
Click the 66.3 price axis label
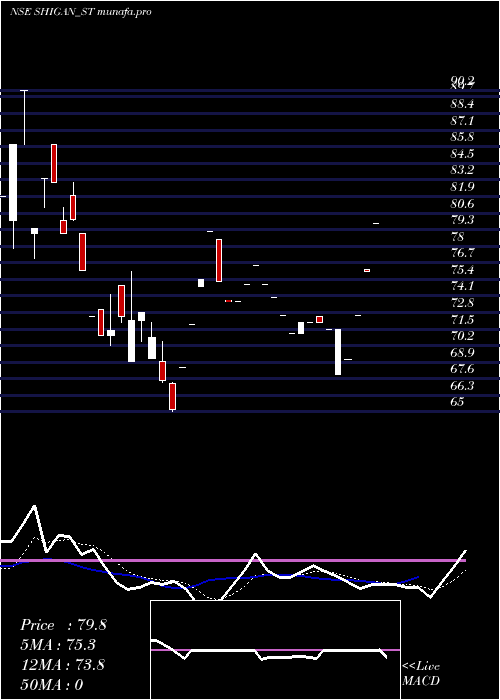pos(462,385)
